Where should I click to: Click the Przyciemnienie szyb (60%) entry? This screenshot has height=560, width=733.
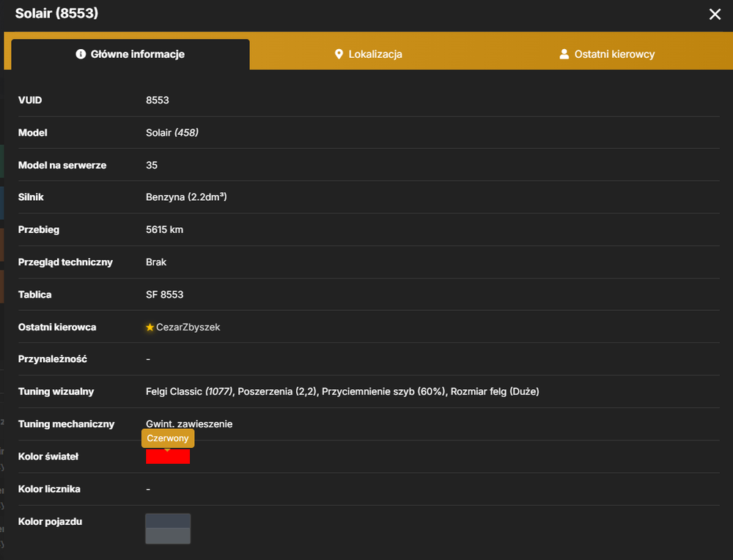(x=383, y=391)
